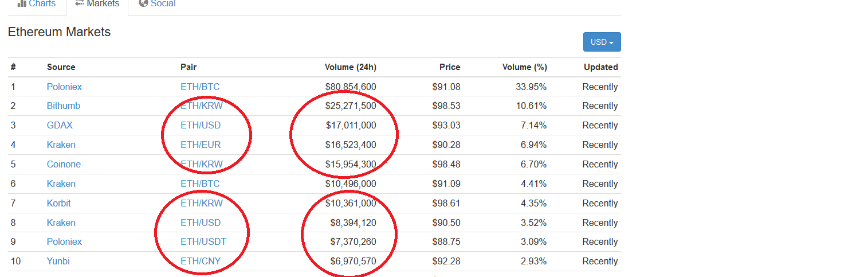This screenshot has width=868, height=277.
Task: Click the Volume (24h) column header
Action: 351,67
